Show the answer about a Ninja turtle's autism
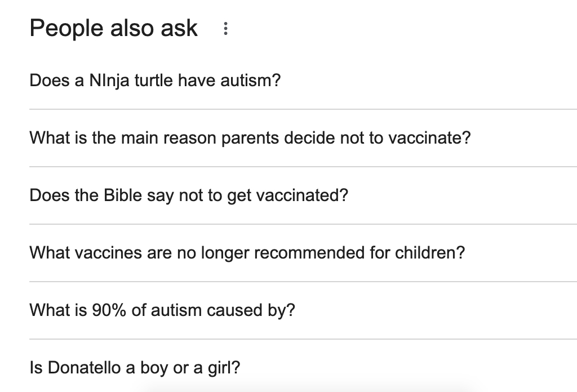The image size is (577, 392). coord(155,81)
